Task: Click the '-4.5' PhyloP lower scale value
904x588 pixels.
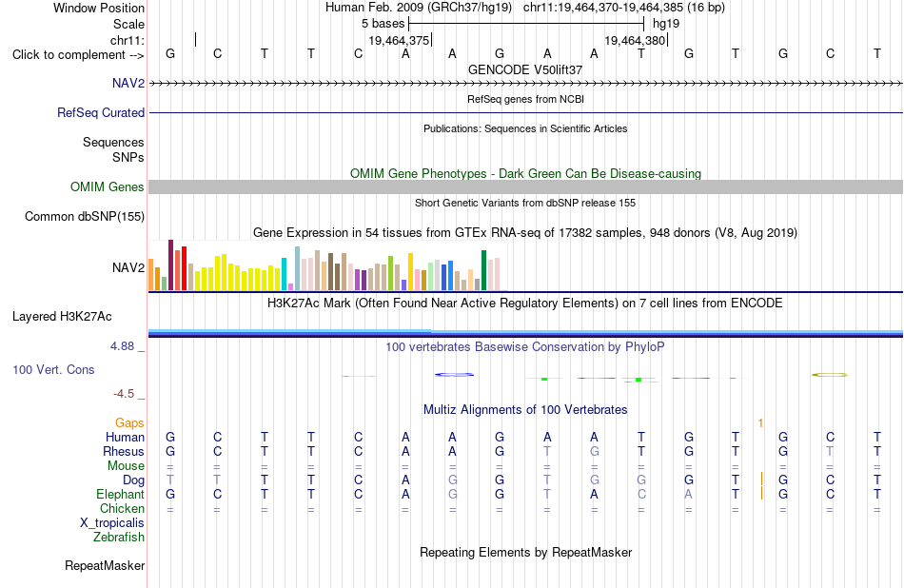Action: pyautogui.click(x=124, y=394)
